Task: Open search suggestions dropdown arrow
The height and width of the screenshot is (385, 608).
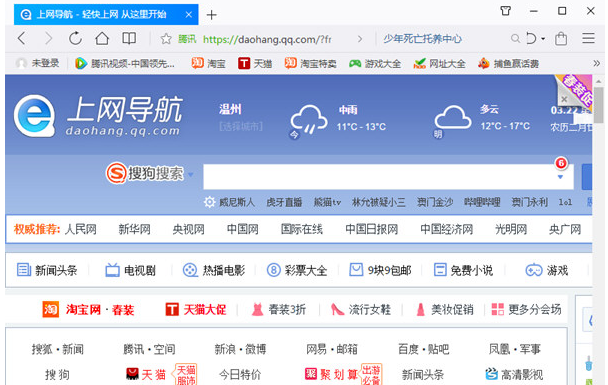Action: tap(560, 177)
